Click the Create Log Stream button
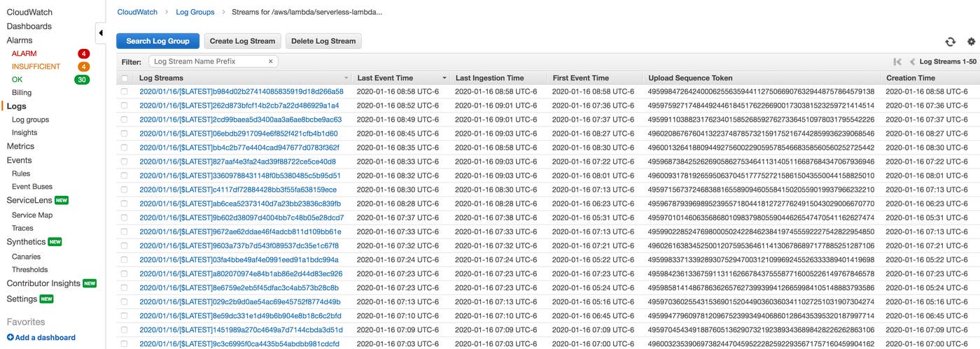This screenshot has height=349, width=980. pyautogui.click(x=242, y=41)
